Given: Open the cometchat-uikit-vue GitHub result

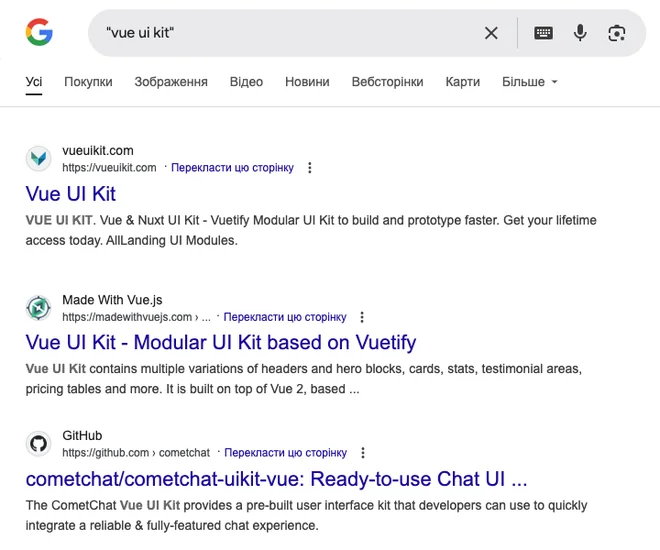Looking at the screenshot, I should (x=276, y=479).
